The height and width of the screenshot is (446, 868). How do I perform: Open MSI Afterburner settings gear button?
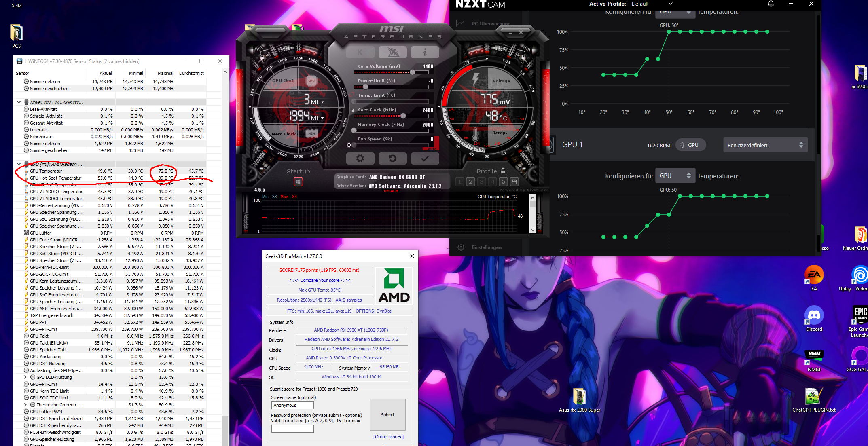pyautogui.click(x=360, y=159)
